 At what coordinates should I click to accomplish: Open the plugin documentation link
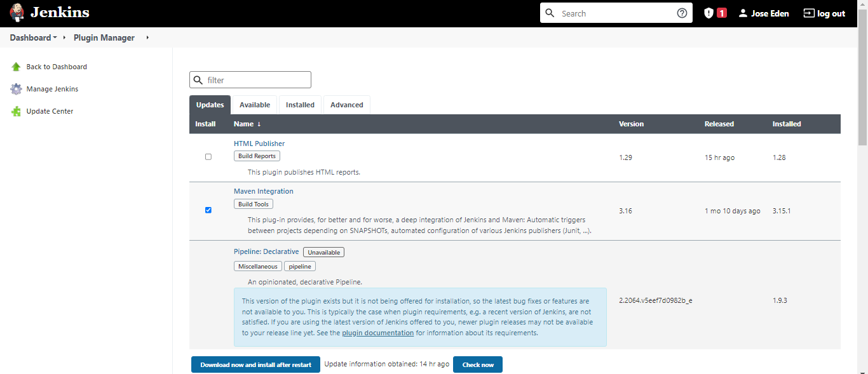(x=378, y=333)
